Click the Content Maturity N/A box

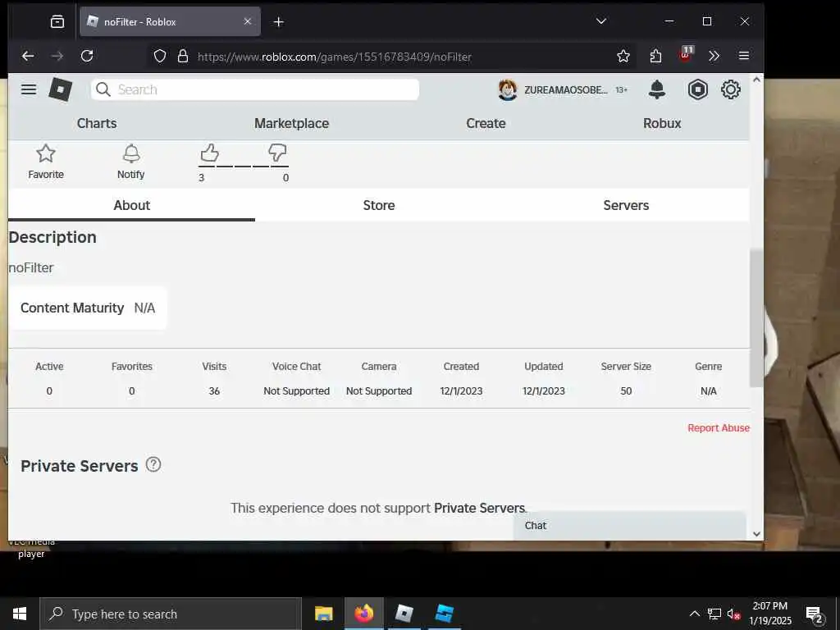pyautogui.click(x=88, y=308)
